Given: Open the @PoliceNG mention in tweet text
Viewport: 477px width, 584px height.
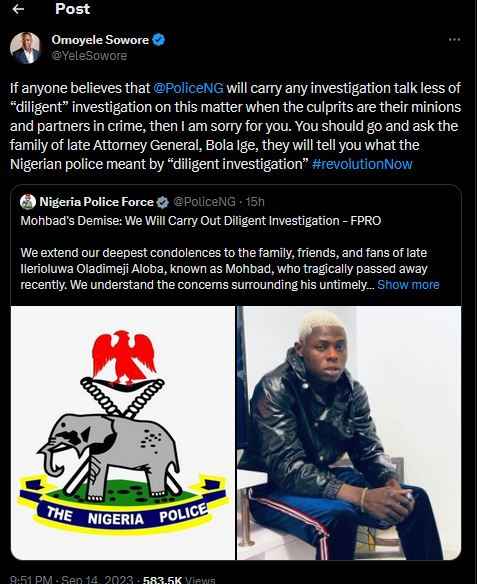Looking at the screenshot, I should click(x=188, y=88).
